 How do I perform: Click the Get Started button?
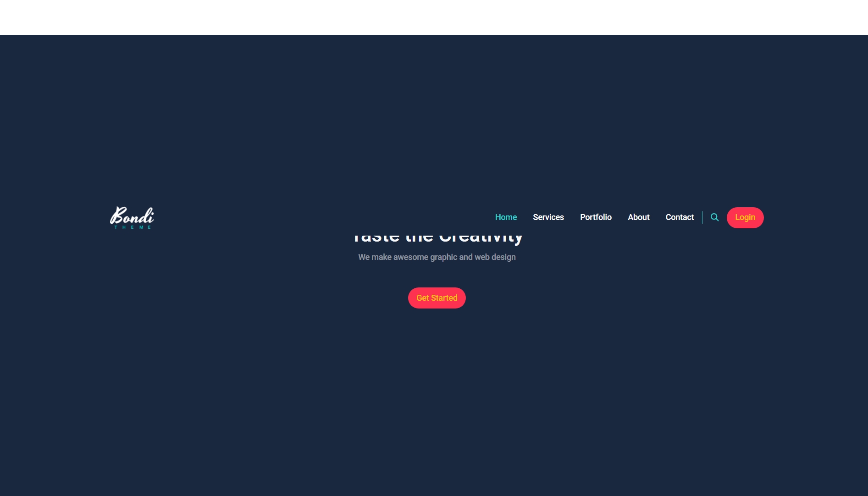[x=437, y=298]
